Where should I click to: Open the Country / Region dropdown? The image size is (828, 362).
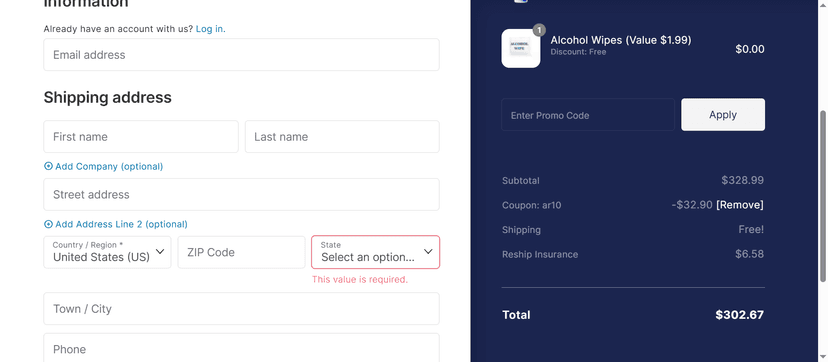[107, 252]
